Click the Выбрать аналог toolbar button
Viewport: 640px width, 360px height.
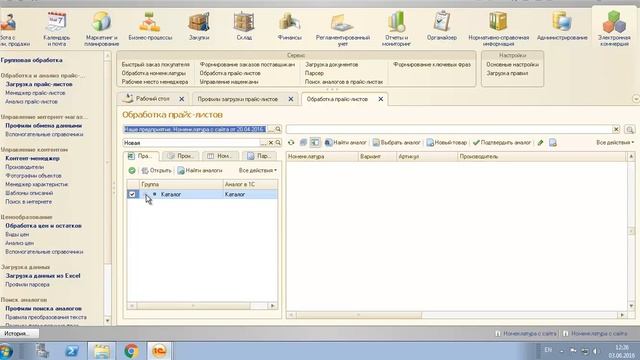(x=396, y=142)
